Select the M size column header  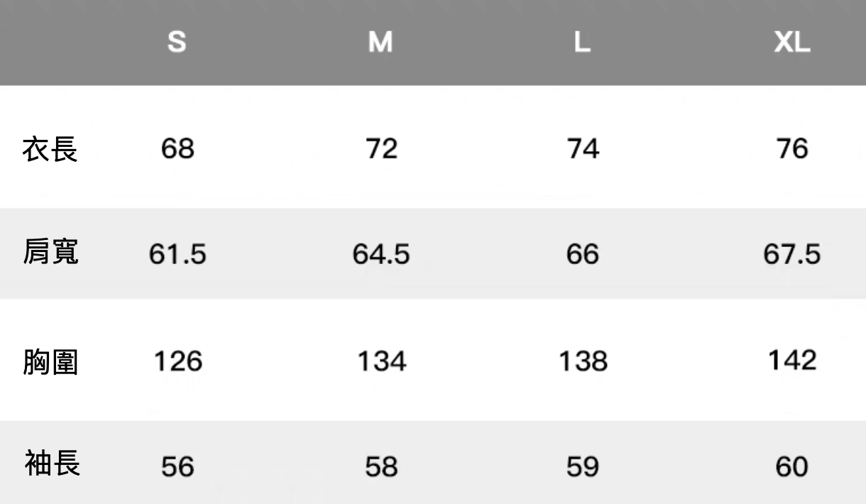(x=380, y=43)
